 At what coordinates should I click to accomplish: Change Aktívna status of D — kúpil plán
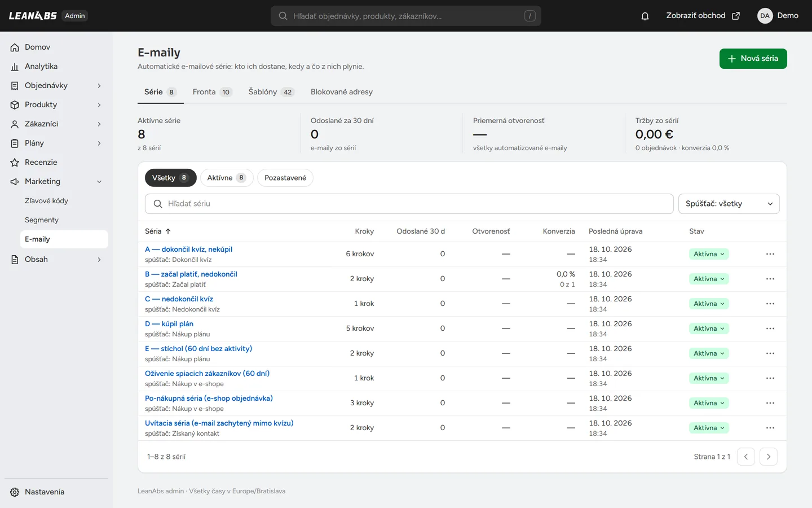pos(709,329)
